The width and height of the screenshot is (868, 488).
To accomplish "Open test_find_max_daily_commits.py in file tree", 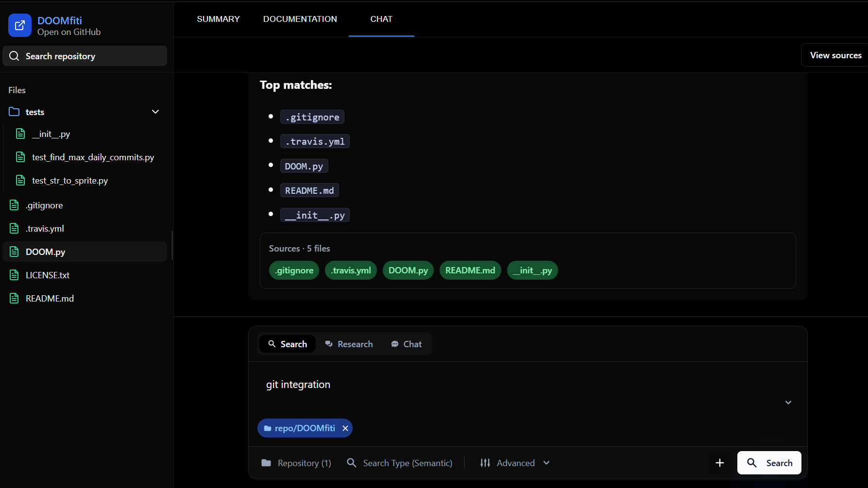I will tap(93, 157).
